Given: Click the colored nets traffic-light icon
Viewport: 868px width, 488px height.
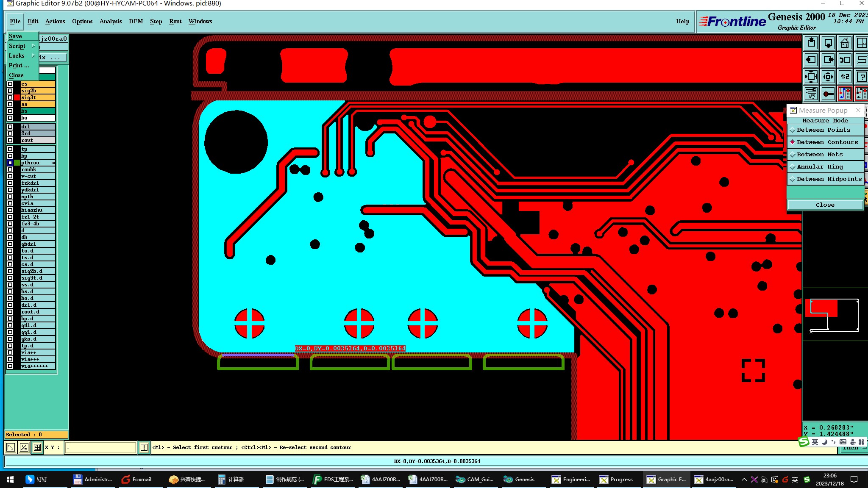Looking at the screenshot, I should coord(845,94).
